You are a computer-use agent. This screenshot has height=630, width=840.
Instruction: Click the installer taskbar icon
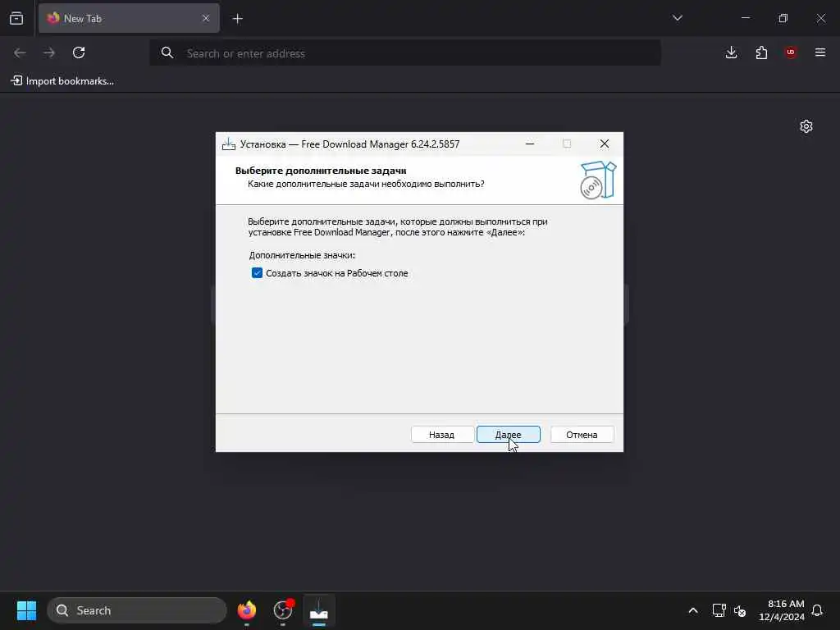click(x=319, y=610)
